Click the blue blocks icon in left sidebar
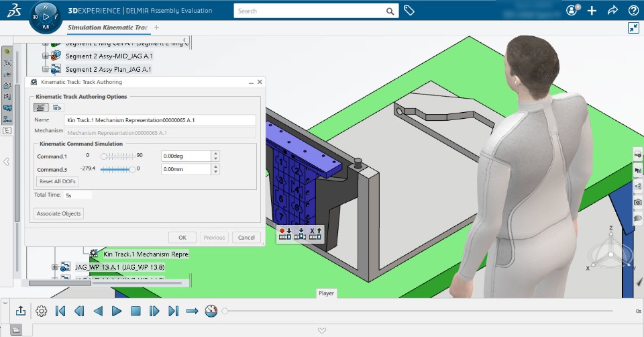The image size is (644, 337). (7, 108)
